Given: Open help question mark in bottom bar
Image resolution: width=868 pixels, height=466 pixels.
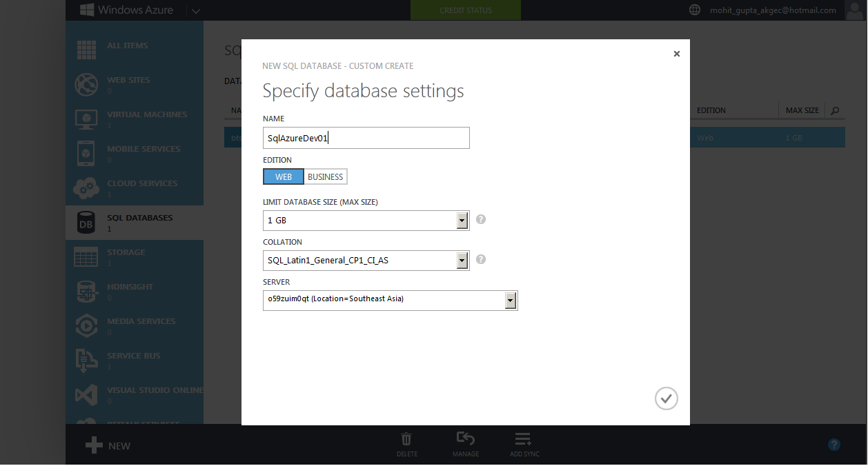Looking at the screenshot, I should tap(834, 445).
